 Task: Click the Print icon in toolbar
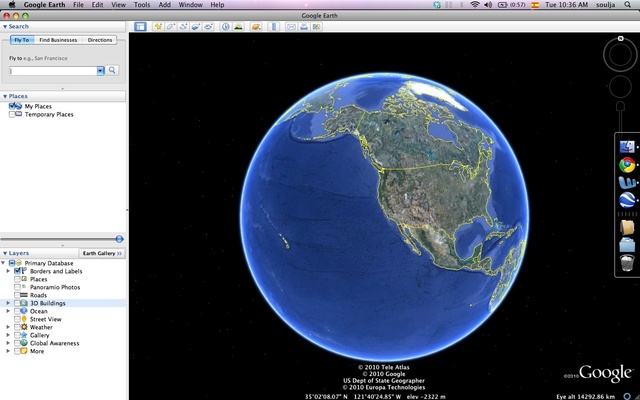[x=304, y=27]
